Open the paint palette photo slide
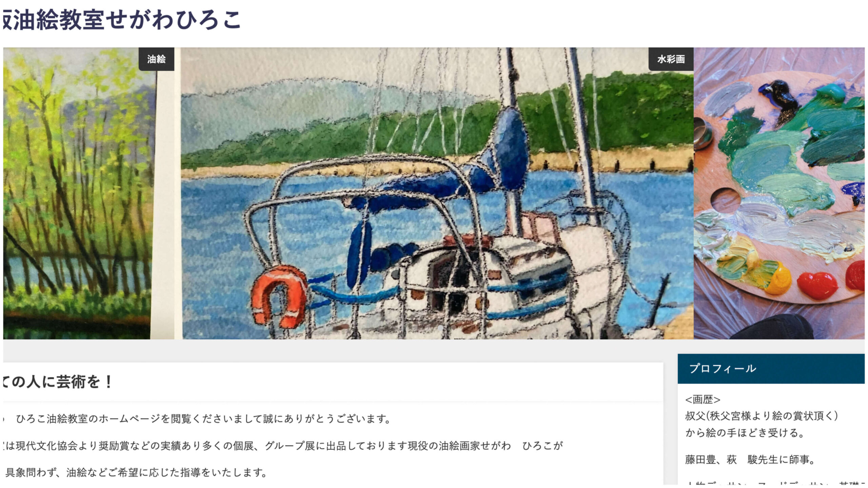 (779, 193)
